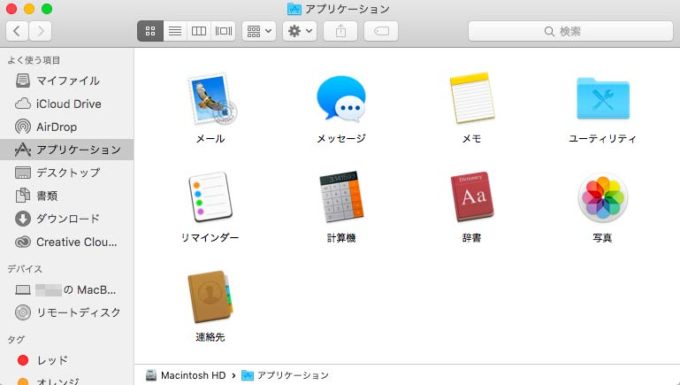Click the リマインダー label text
680x385 pixels.
click(210, 238)
